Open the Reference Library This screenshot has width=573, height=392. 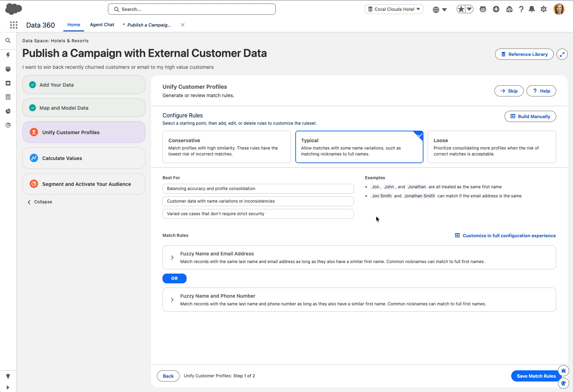pos(524,54)
